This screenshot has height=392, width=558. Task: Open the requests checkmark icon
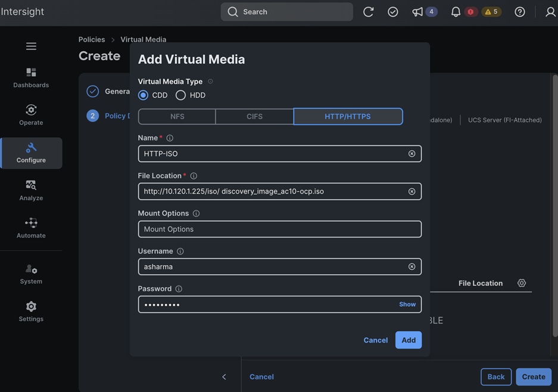click(393, 12)
